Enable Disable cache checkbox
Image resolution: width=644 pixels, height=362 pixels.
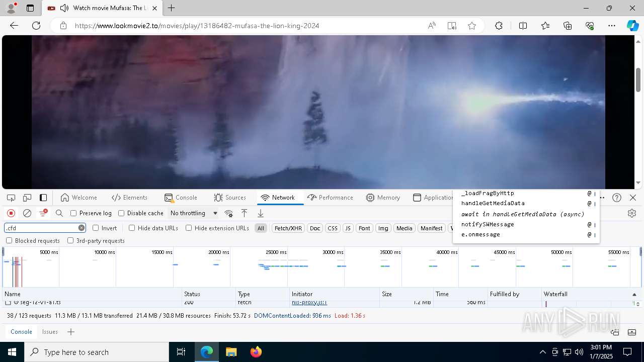[x=121, y=213]
